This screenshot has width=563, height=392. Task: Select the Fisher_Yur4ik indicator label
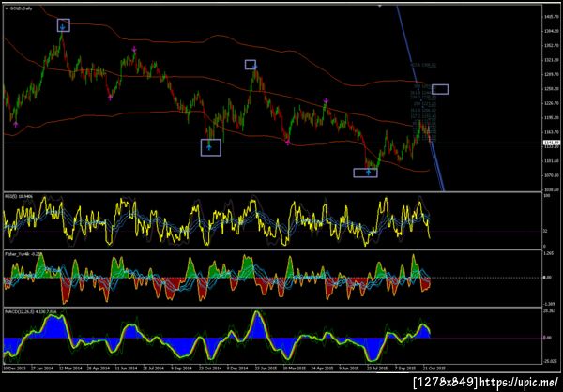22,254
